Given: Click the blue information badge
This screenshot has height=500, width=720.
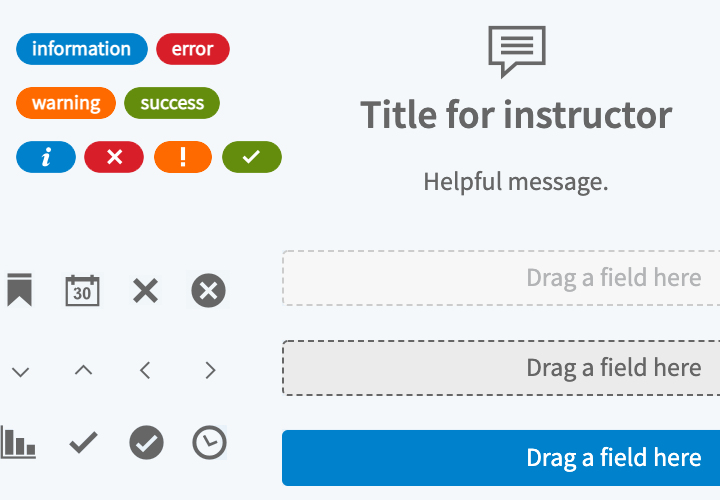Looking at the screenshot, I should 82,49.
